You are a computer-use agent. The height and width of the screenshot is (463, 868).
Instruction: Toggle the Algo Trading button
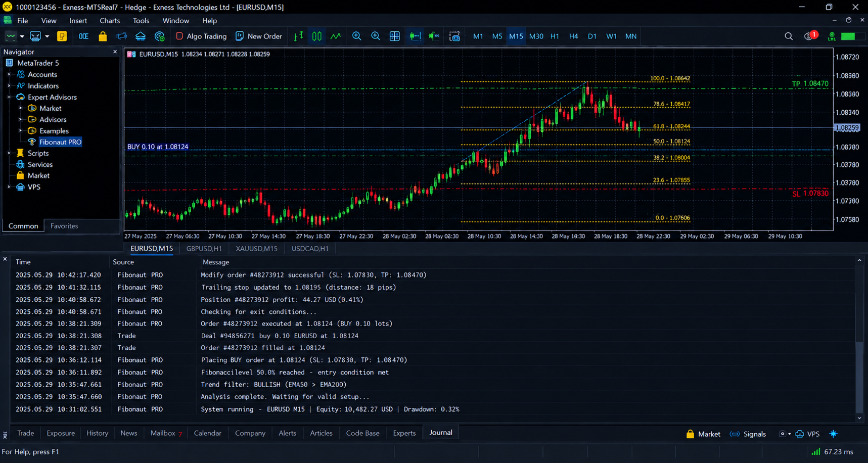tap(201, 36)
